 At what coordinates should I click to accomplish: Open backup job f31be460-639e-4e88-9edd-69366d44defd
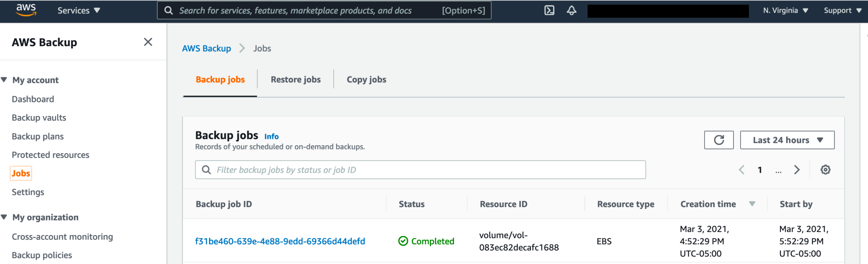[280, 242]
